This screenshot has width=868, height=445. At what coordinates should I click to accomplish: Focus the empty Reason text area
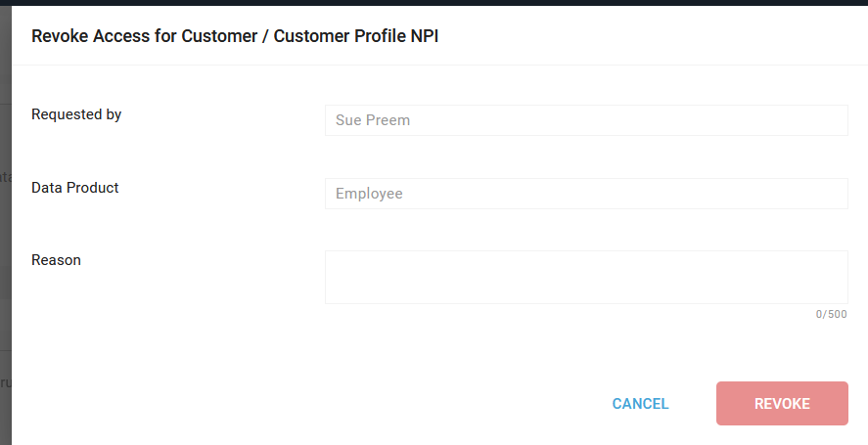point(586,277)
